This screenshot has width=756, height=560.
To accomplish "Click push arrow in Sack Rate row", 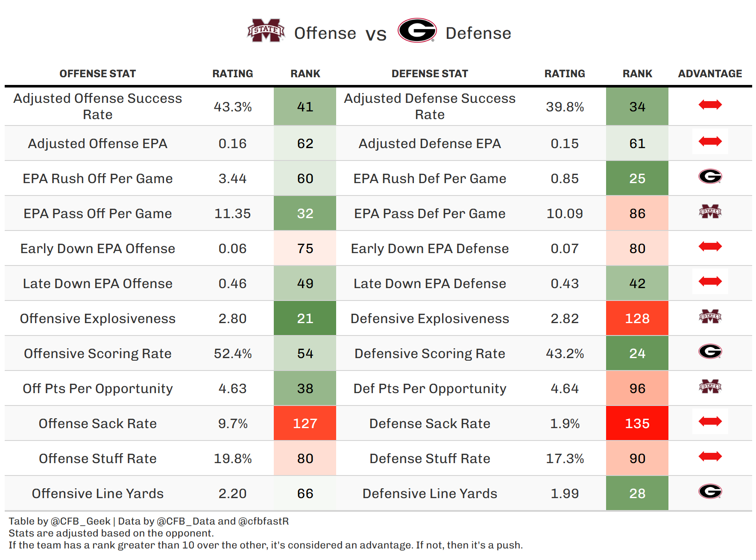I will click(710, 421).
